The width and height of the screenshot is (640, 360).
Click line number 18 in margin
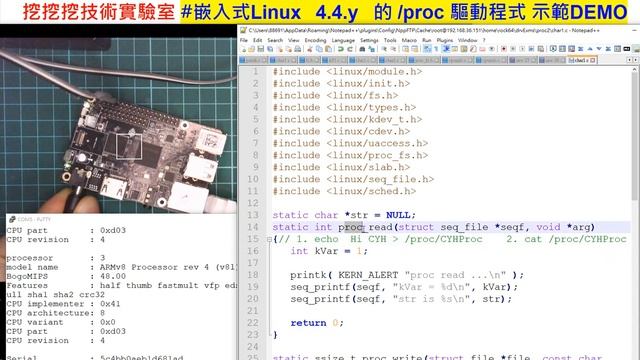[x=253, y=275]
